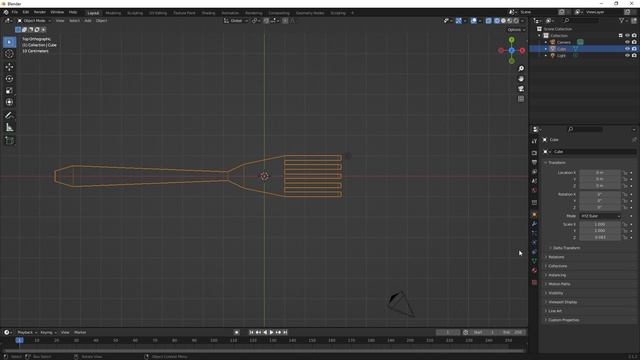Open the Texture properties tab
Image resolution: width=640 pixels, height=360 pixels.
coord(534,282)
